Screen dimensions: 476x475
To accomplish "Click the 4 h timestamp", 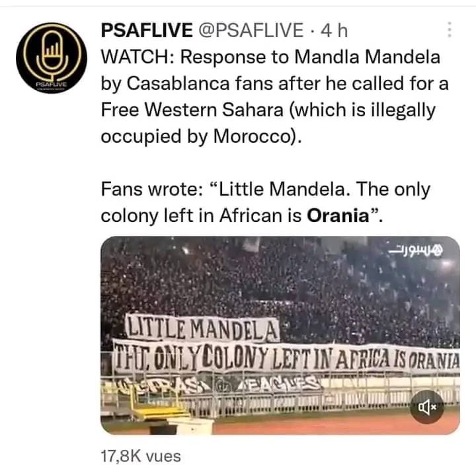I will pyautogui.click(x=333, y=30).
